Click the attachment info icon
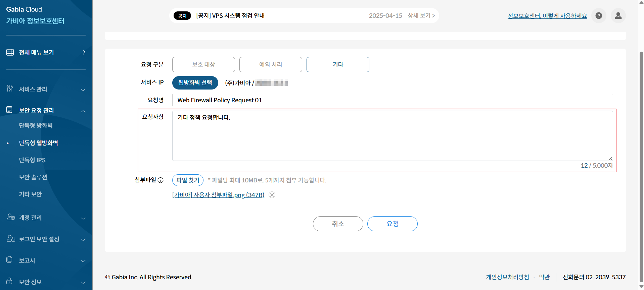 (x=160, y=180)
